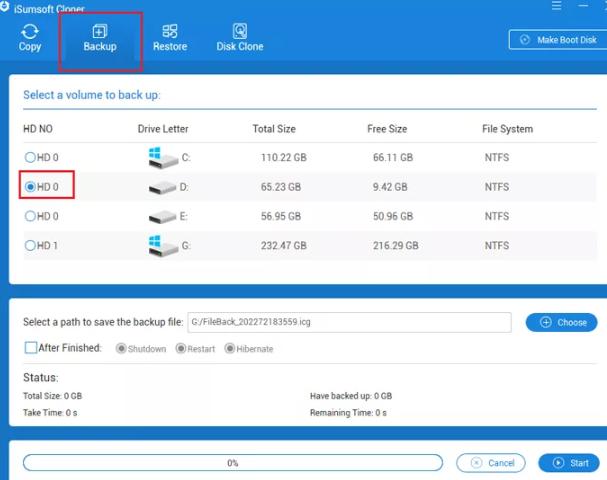This screenshot has height=480, width=607.
Task: Click the 0% progress bar
Action: pos(233,463)
